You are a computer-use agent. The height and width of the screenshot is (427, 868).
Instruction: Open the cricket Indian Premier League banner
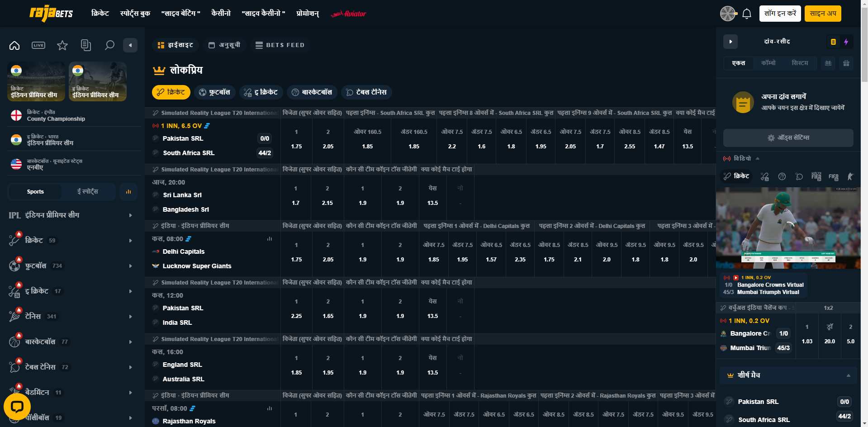click(x=36, y=81)
